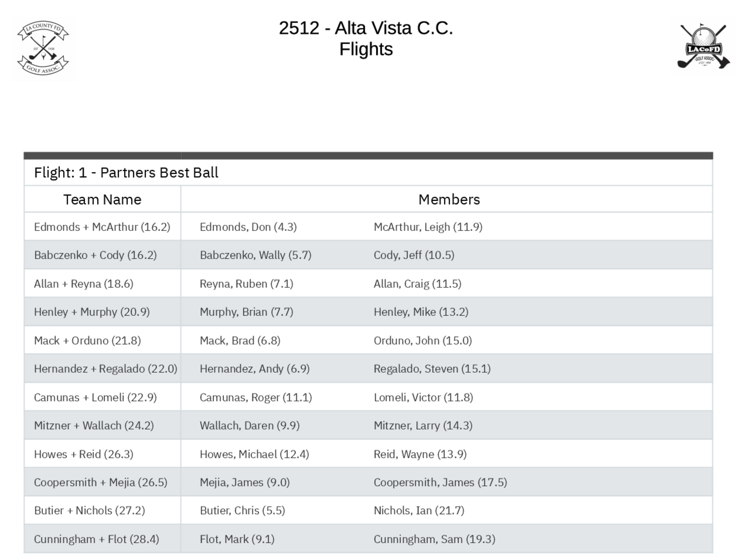Image resolution: width=747 pixels, height=560 pixels.
Task: Click the Members column header
Action: 449,200
